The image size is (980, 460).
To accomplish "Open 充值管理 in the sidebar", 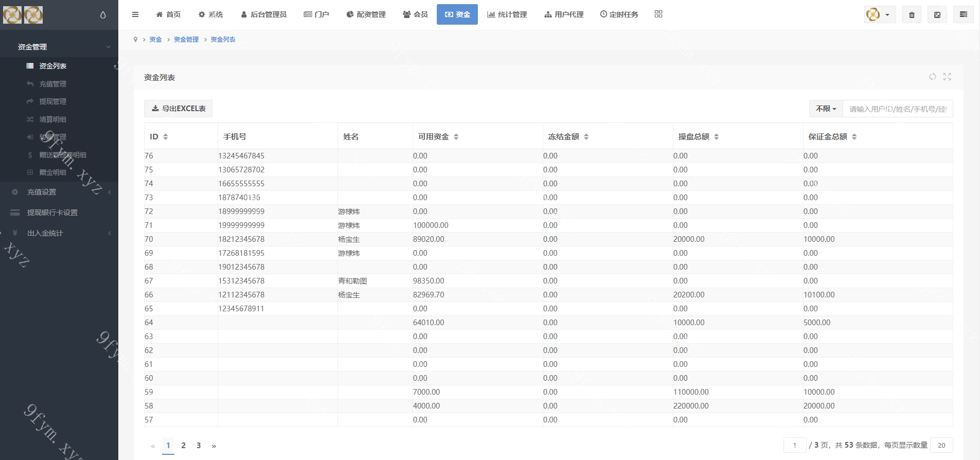I will point(52,84).
